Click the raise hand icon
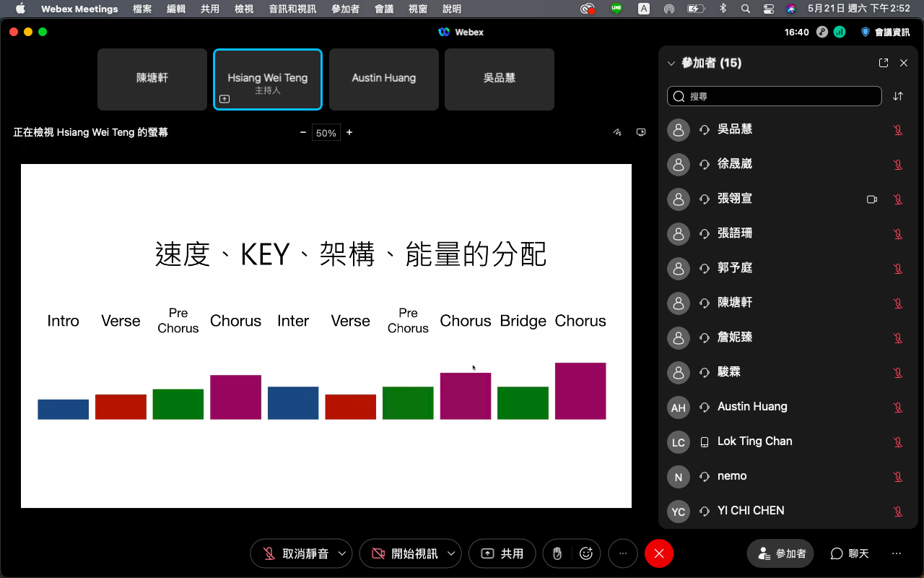The height and width of the screenshot is (578, 924). tap(557, 553)
